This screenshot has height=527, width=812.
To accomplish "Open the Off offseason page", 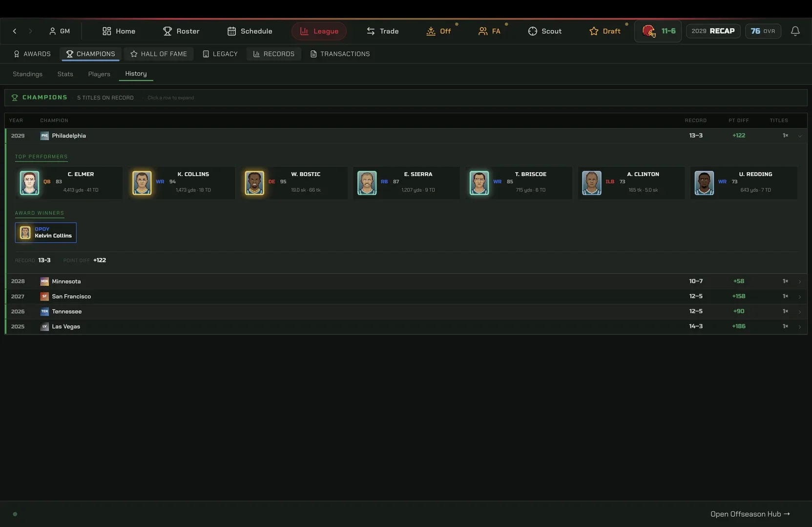I will pyautogui.click(x=438, y=31).
